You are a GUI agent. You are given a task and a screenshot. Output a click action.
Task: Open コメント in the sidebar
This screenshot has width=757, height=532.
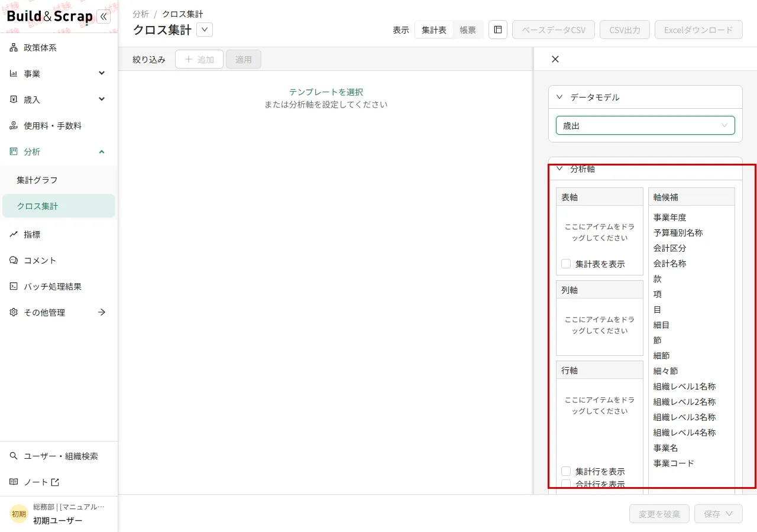pyautogui.click(x=59, y=261)
